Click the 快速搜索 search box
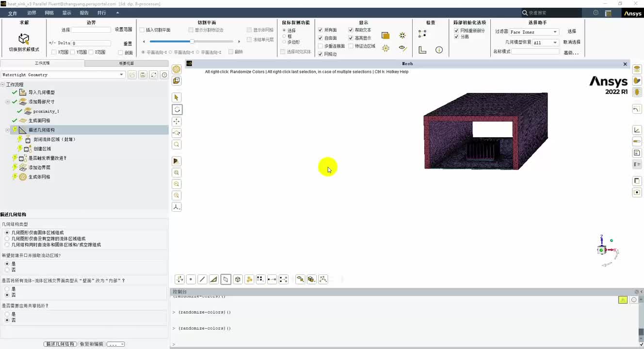644x349 pixels. (x=551, y=13)
